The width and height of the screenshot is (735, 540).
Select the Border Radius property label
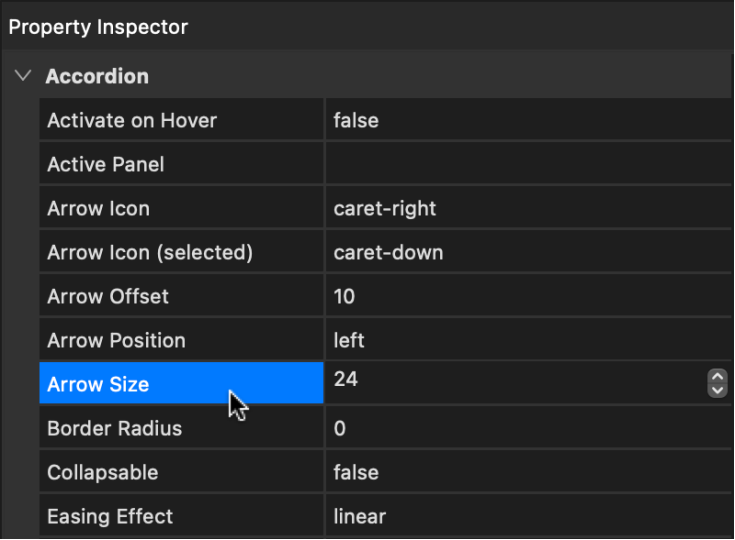(x=114, y=429)
